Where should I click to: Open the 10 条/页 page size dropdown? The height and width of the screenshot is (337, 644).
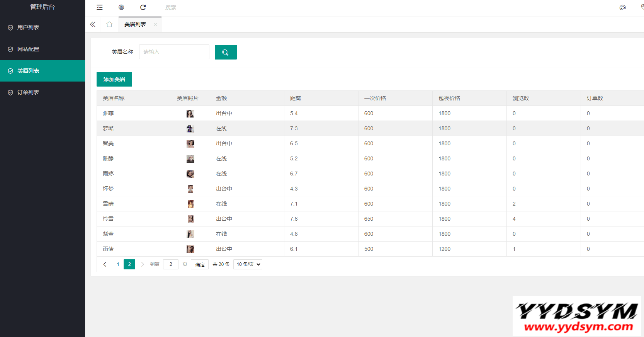(248, 264)
